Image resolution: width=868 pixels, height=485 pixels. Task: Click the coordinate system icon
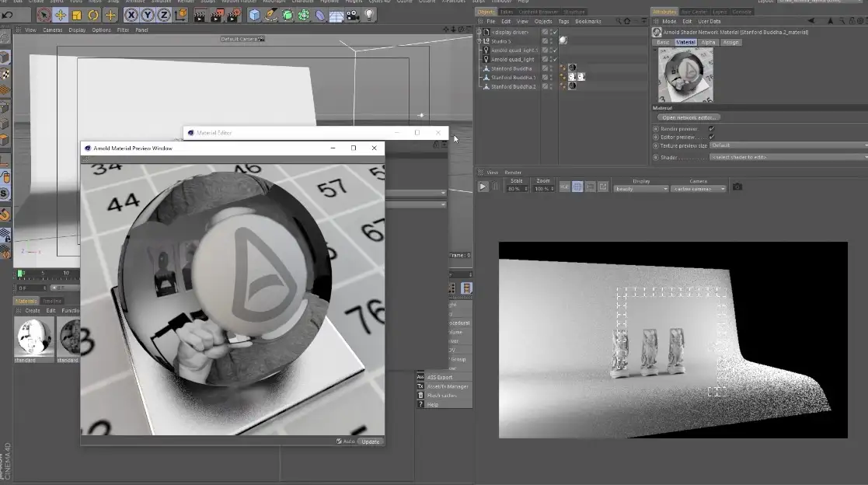(180, 15)
